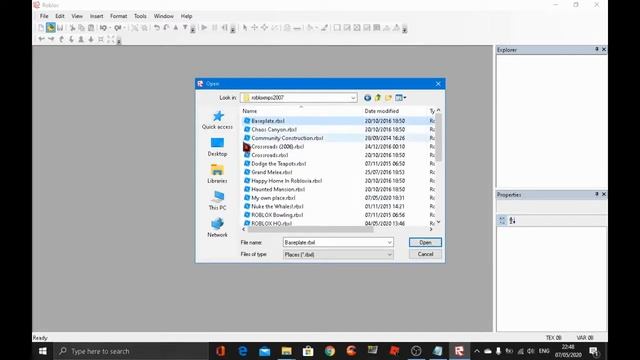
Task: Click the arrow select pointer tool icon
Action: pos(244,28)
